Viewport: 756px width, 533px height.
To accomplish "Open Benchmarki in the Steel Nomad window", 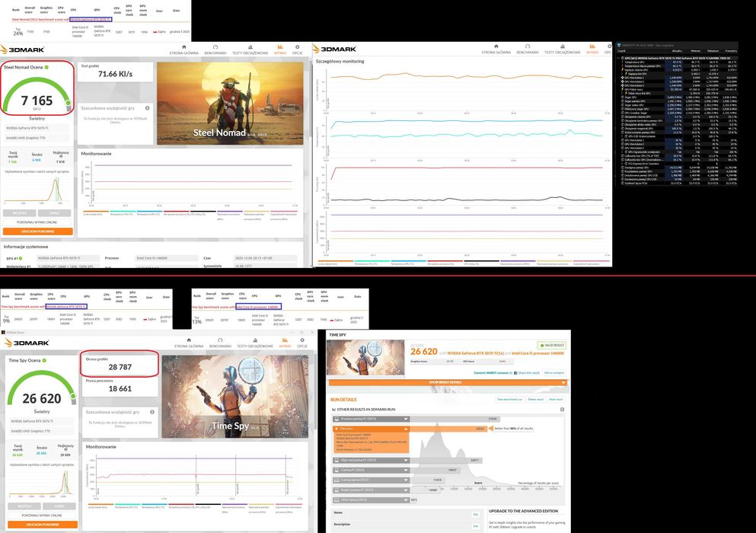I will (215, 49).
